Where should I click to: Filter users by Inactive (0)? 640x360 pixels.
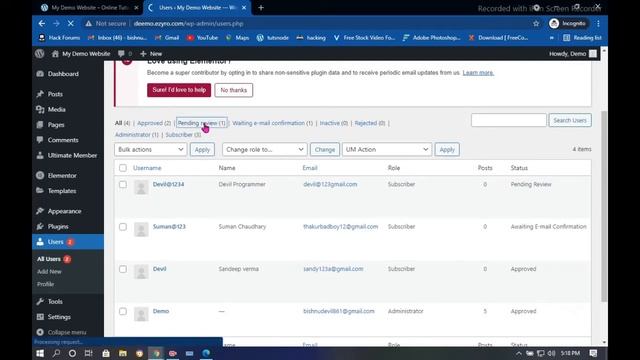click(x=334, y=123)
